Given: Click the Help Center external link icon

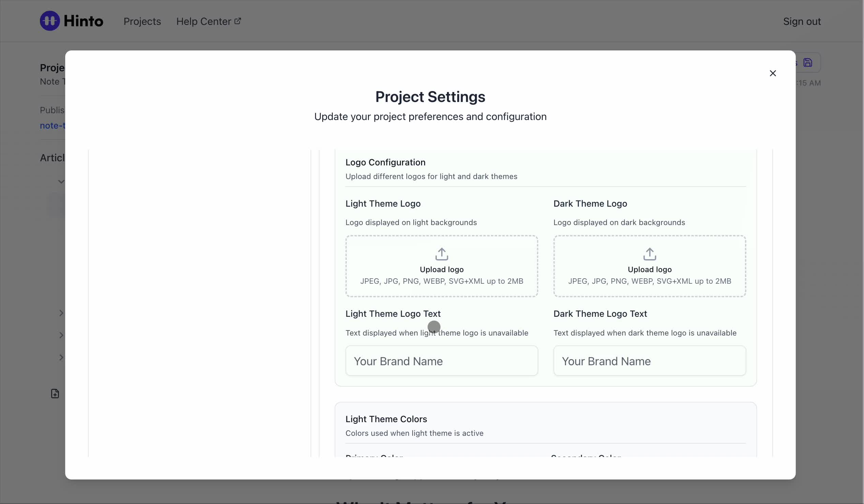Looking at the screenshot, I should 238,21.
